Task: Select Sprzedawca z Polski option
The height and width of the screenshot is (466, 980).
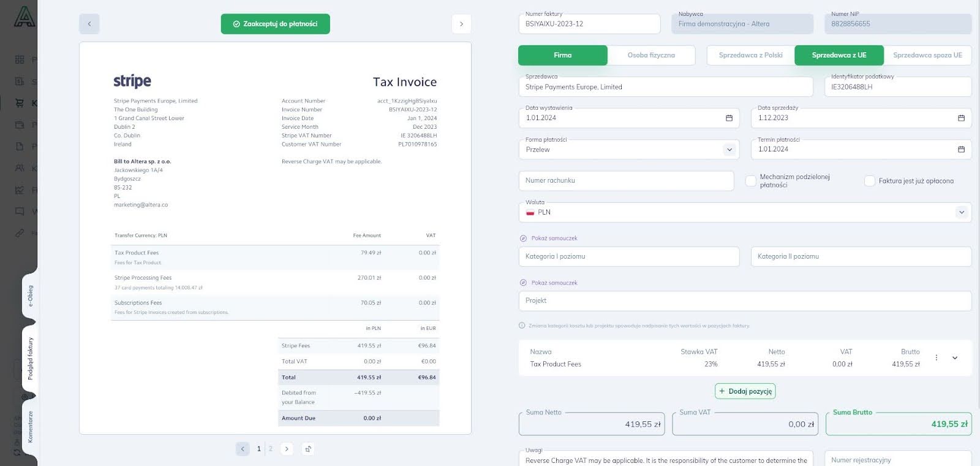Action: [750, 55]
